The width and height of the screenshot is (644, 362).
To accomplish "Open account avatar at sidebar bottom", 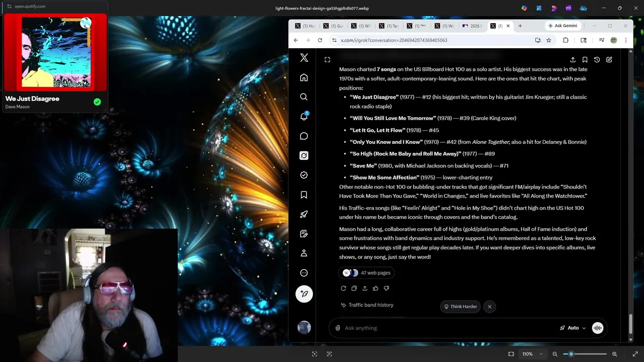I will 304,328.
